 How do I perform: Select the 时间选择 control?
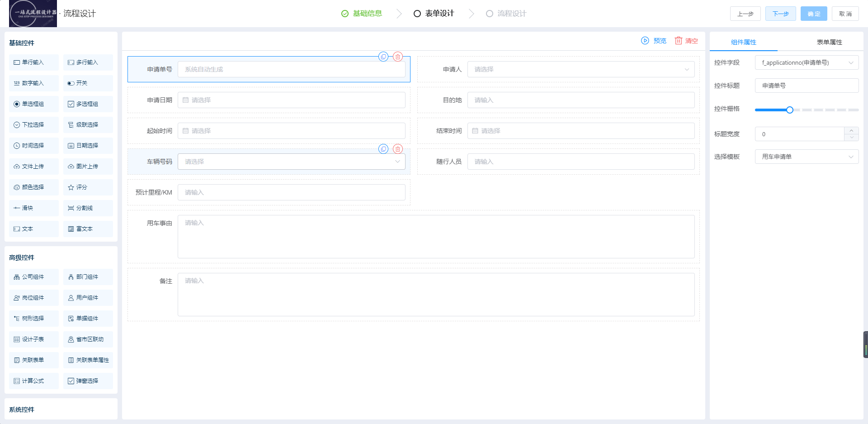[x=34, y=146]
